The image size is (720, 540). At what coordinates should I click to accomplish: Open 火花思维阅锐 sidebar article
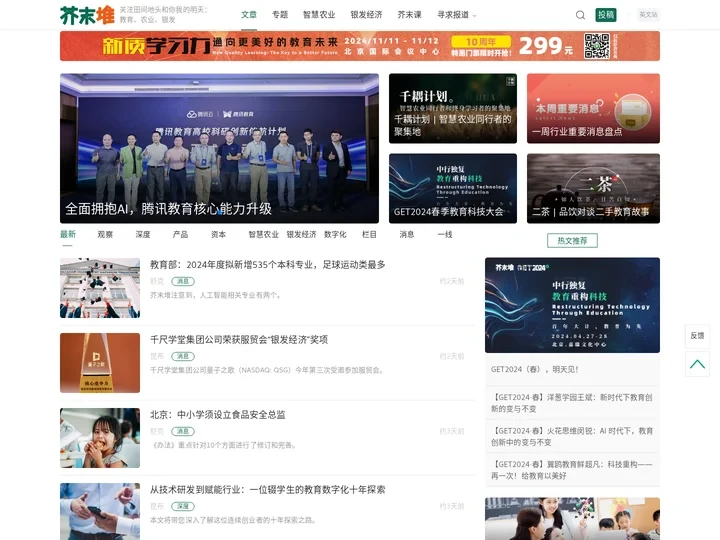click(x=572, y=436)
